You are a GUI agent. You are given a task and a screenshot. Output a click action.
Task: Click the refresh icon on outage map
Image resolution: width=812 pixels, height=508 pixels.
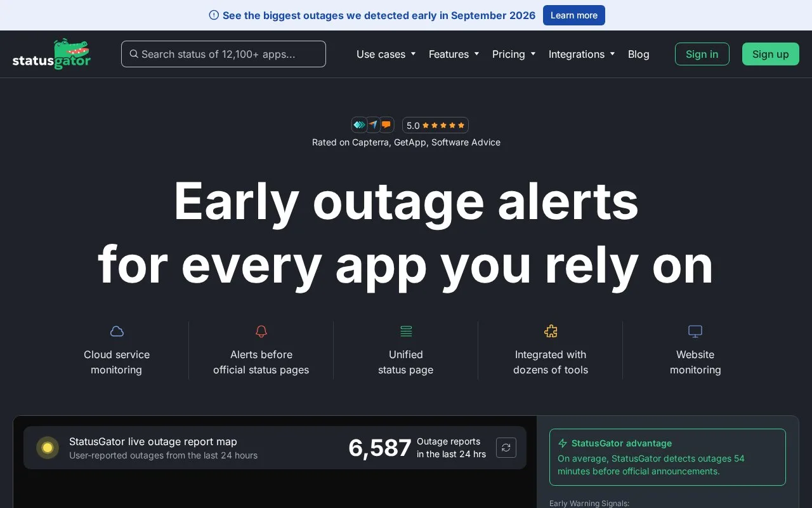506,448
